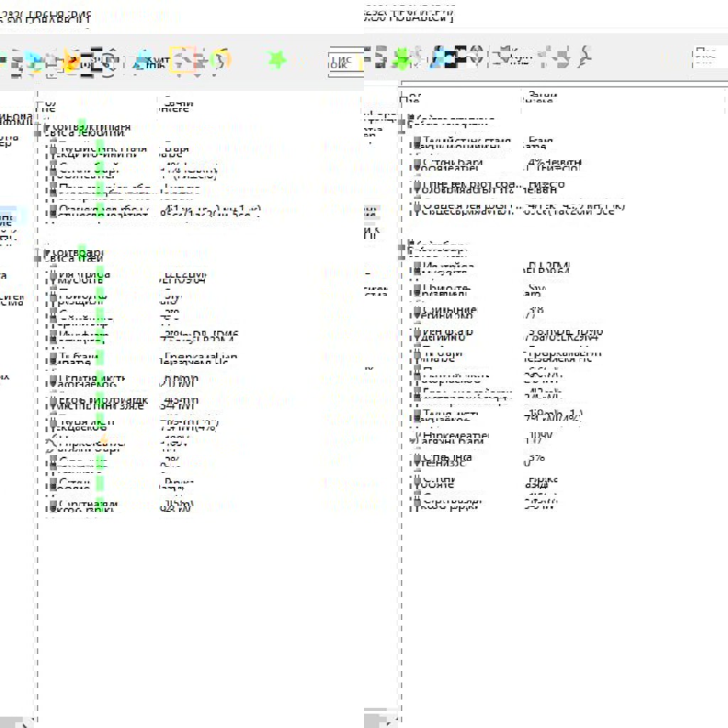The image size is (728, 728).
Task: Click the blue person icon in left toolbar
Action: click(x=144, y=60)
